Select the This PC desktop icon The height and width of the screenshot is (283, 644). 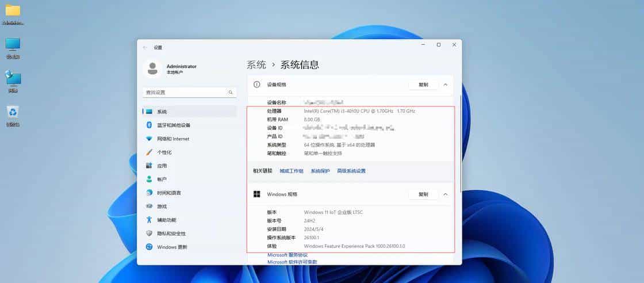click(13, 48)
